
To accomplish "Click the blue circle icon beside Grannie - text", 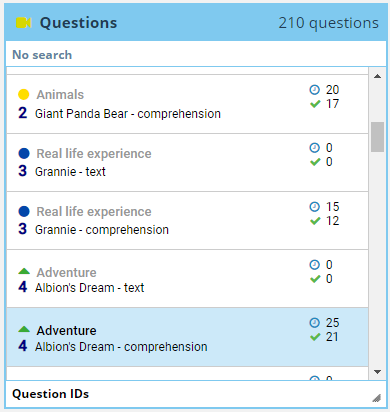I will [24, 153].
